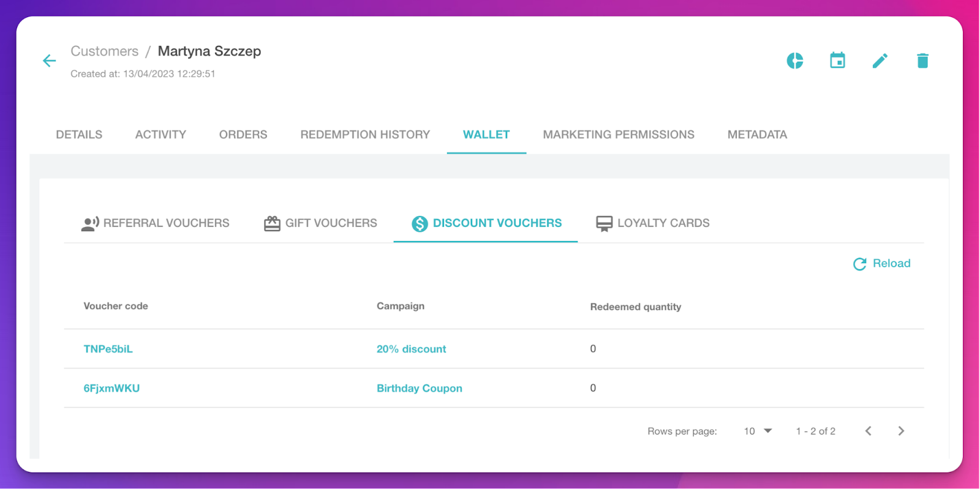Show the Gift Vouchers sub-tab
Image resolution: width=980 pixels, height=489 pixels.
[x=320, y=223]
